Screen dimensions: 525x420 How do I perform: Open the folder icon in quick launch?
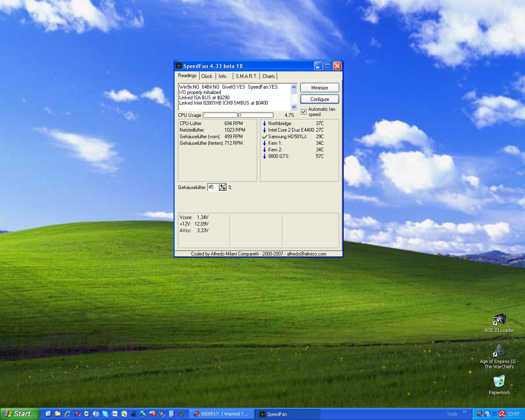point(58,414)
